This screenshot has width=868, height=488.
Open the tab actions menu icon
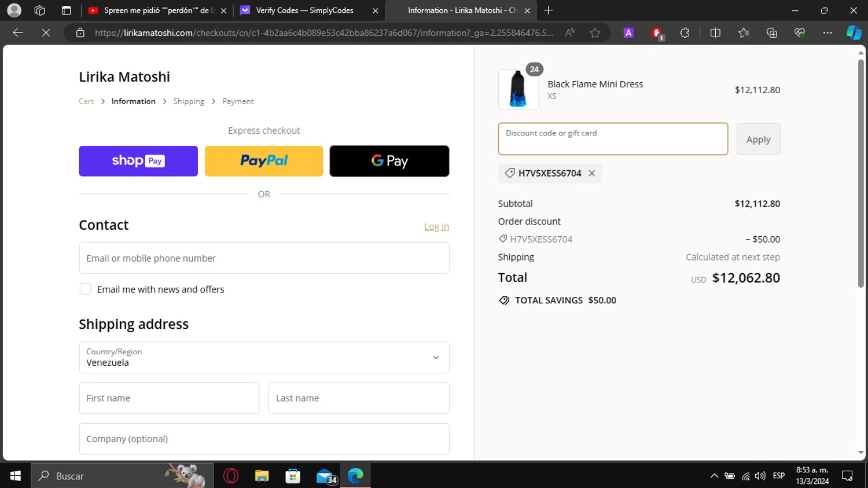point(66,10)
